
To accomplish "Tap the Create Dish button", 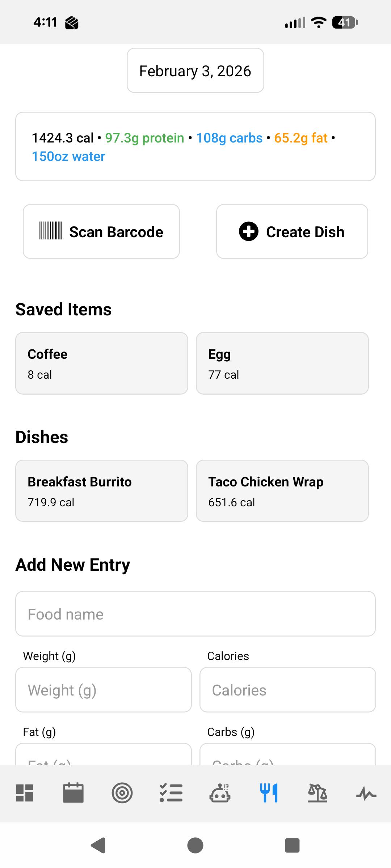I will (x=292, y=231).
